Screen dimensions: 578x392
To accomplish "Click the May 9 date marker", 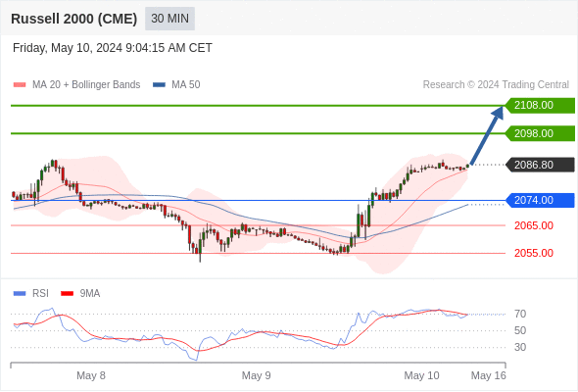I will (x=257, y=375).
